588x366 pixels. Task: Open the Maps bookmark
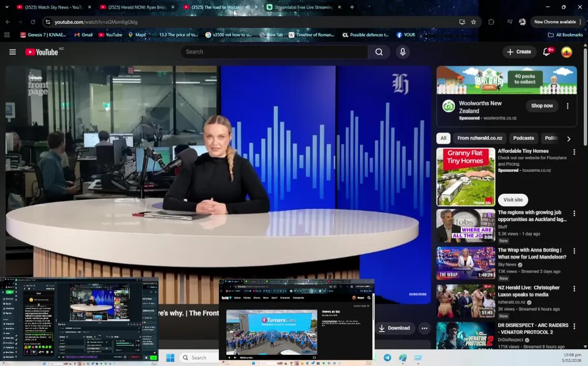tap(137, 35)
